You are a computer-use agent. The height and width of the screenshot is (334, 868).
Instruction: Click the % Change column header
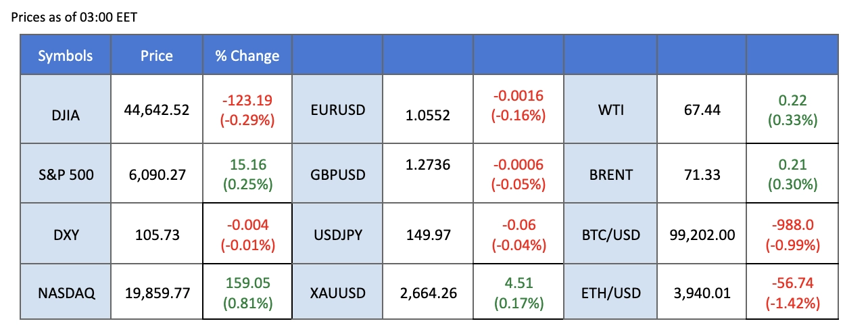(247, 56)
